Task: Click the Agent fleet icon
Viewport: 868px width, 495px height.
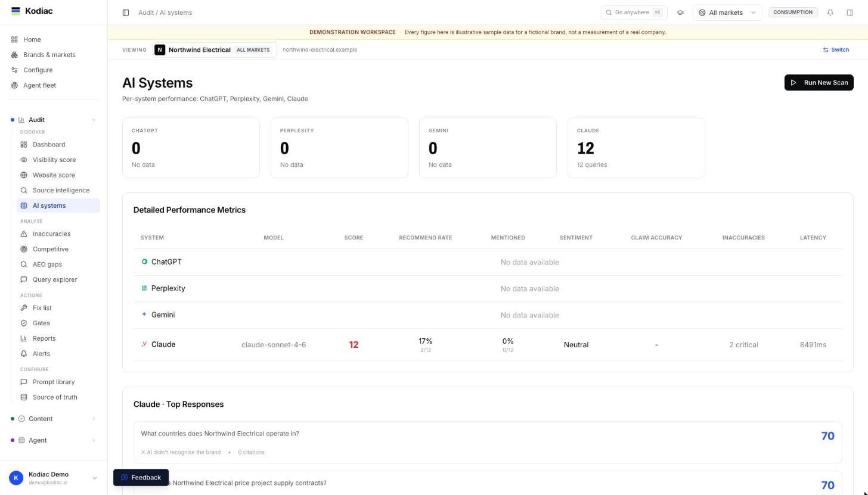Action: pos(14,85)
